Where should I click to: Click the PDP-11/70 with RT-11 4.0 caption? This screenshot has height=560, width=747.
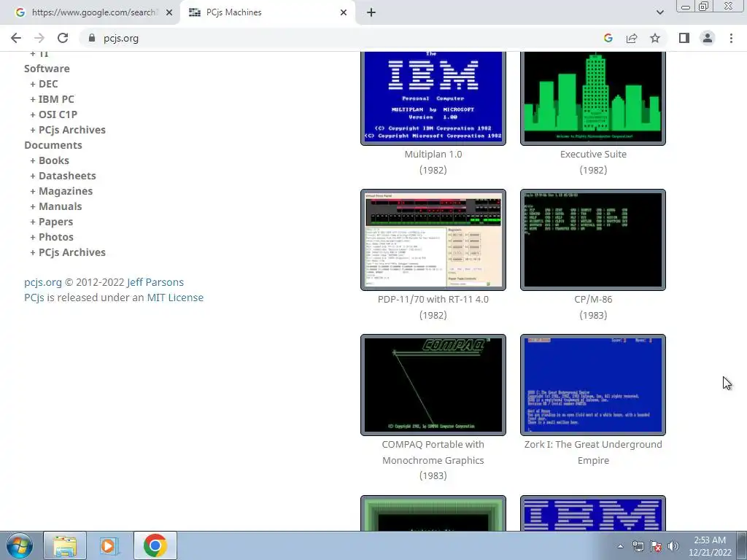[433, 300]
